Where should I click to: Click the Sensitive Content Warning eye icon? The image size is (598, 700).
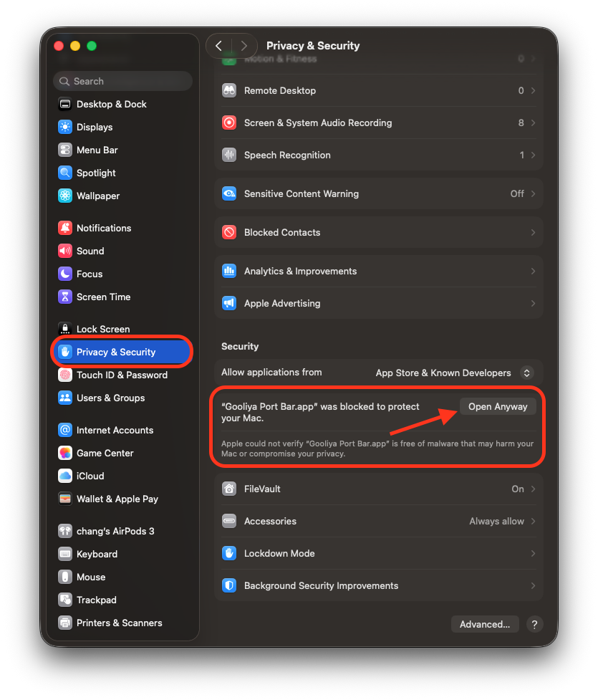click(229, 193)
